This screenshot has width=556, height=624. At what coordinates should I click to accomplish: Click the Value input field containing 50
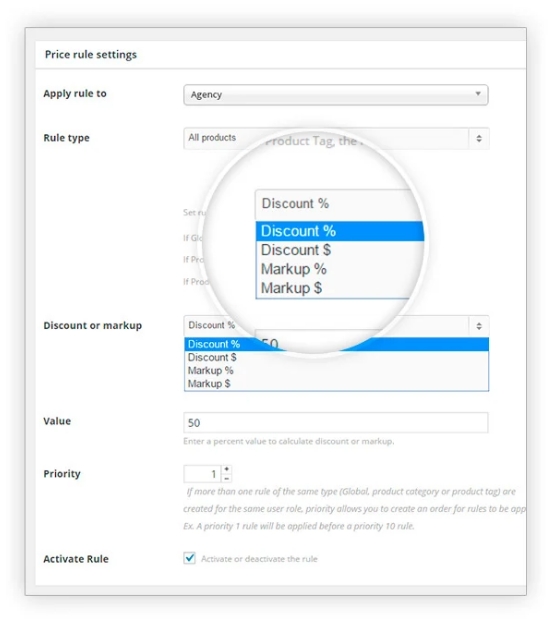(x=336, y=423)
